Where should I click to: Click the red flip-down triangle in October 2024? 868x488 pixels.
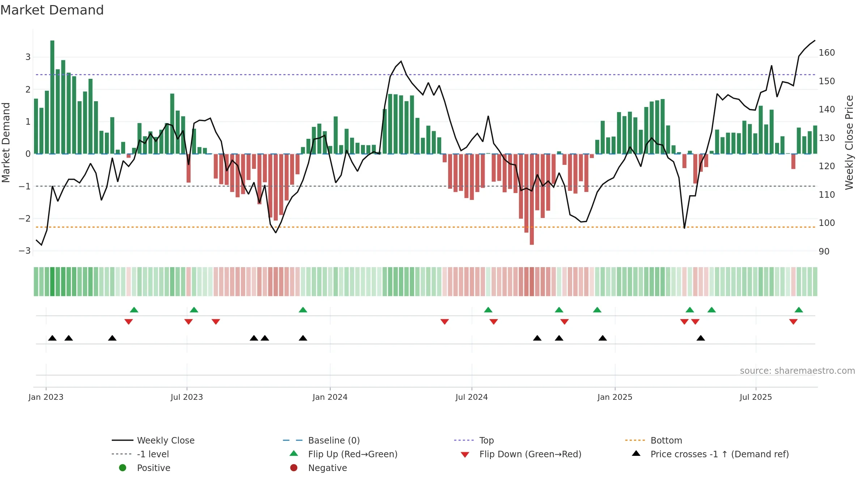(565, 322)
